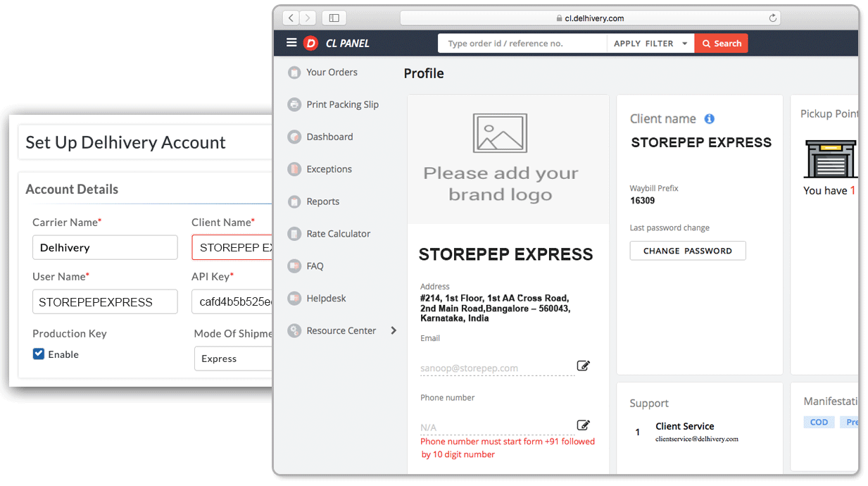This screenshot has width=868, height=486.
Task: Click the COD manifestation tag
Action: pos(819,422)
